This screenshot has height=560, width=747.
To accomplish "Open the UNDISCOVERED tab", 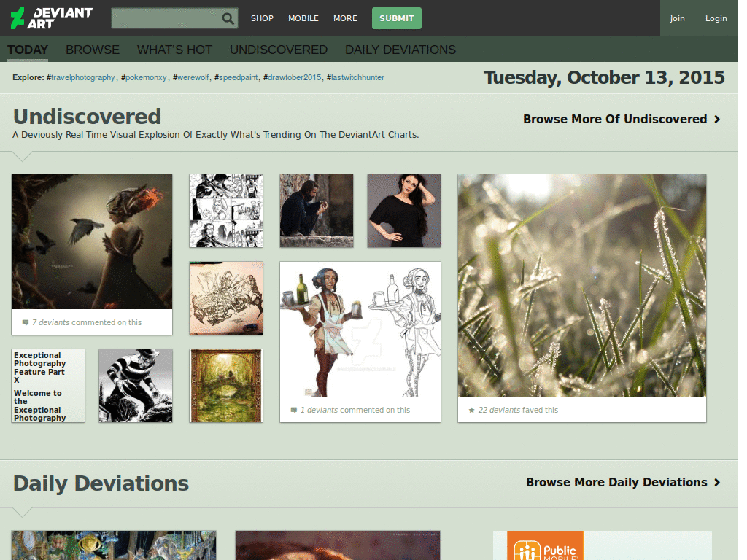I will (278, 50).
